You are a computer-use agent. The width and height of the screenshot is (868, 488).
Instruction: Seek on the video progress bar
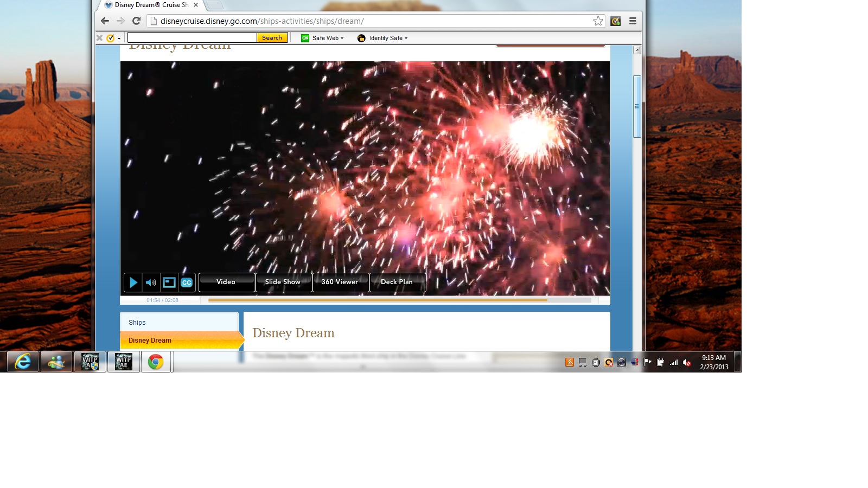[400, 300]
